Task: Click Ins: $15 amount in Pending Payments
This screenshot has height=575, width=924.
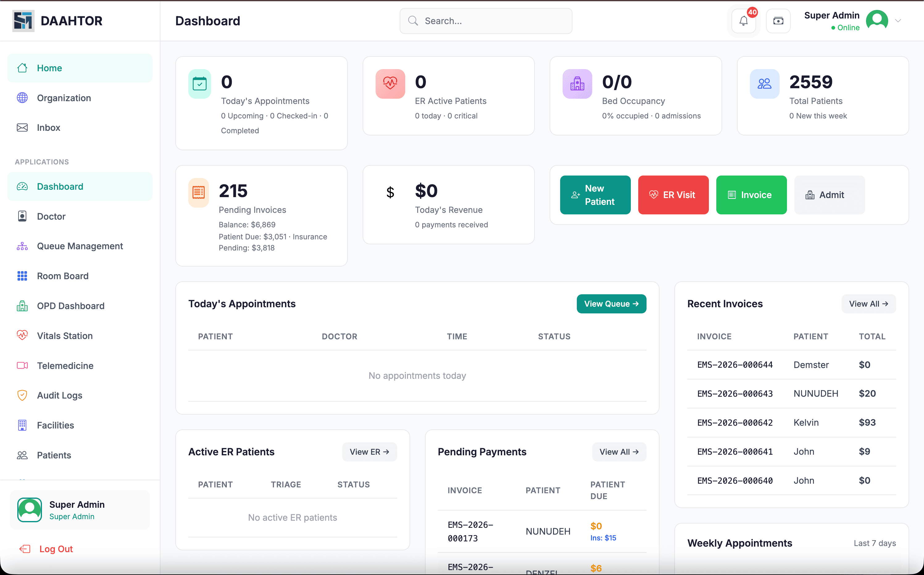Action: coord(603,538)
